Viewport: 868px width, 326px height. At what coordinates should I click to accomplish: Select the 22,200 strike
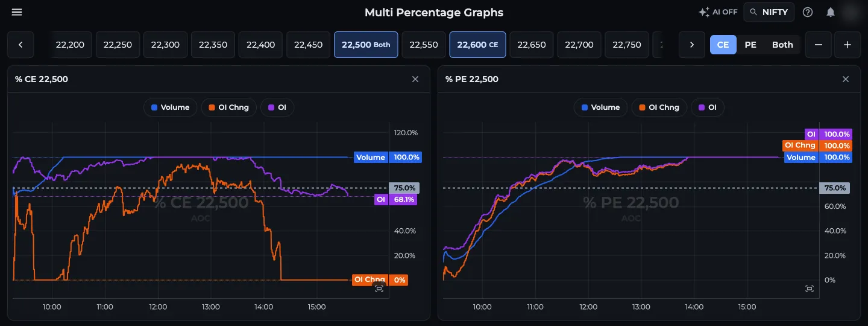(x=70, y=45)
